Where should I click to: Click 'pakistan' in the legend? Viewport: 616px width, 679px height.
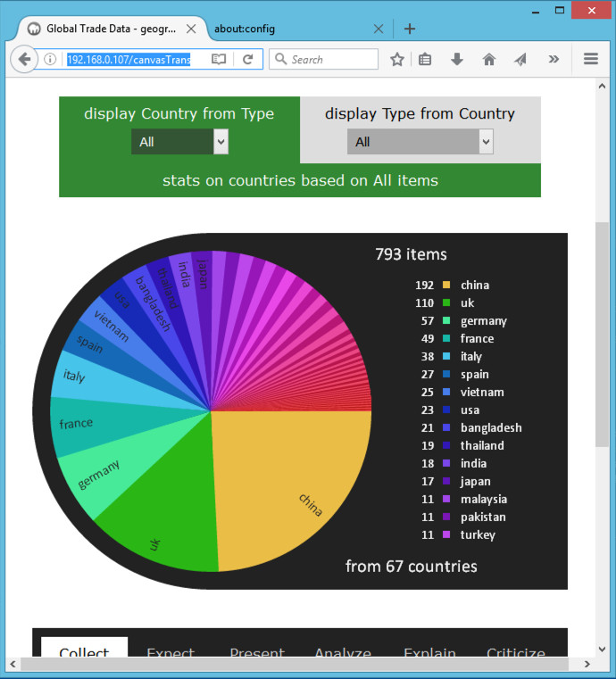tap(483, 517)
